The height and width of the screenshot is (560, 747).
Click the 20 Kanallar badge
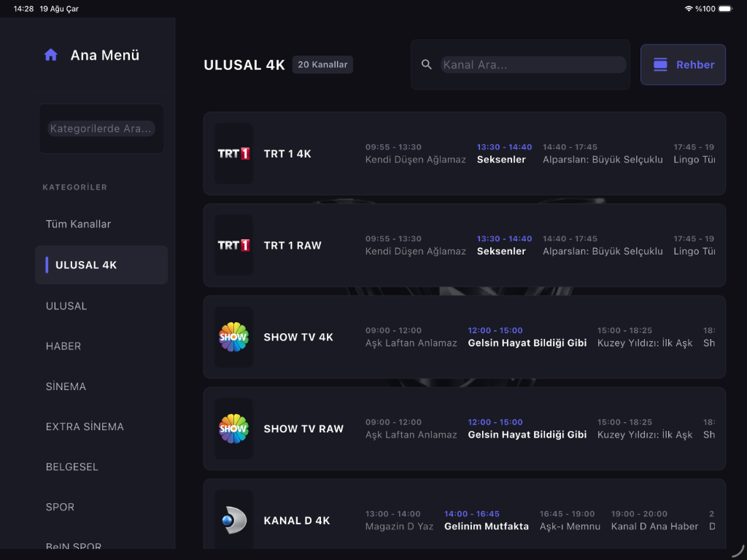(322, 65)
